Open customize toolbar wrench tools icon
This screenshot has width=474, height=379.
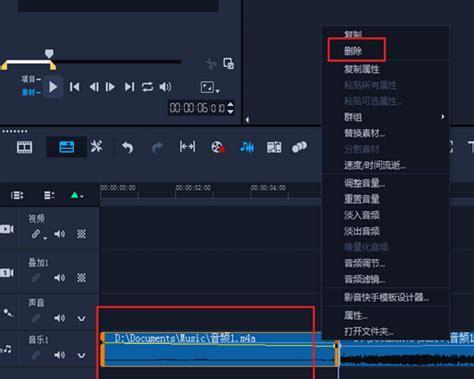pos(97,146)
